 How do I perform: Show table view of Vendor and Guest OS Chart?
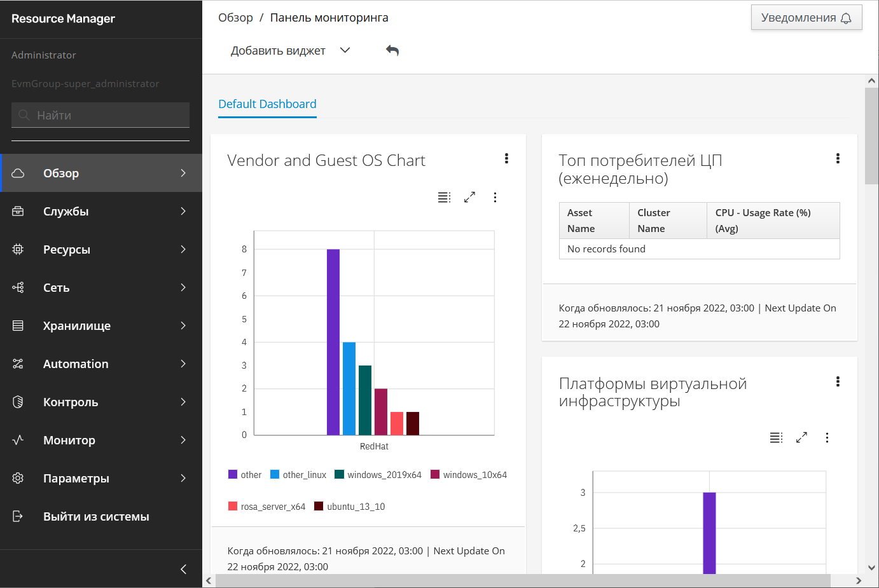(444, 197)
